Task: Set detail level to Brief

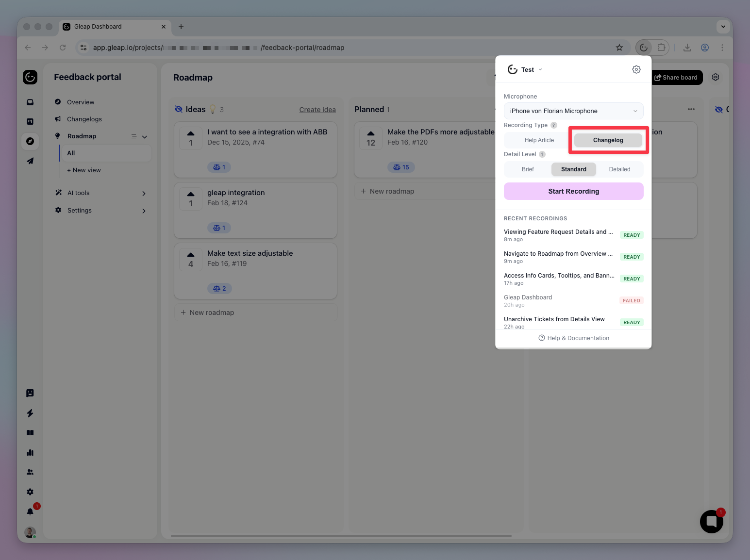Action: tap(528, 169)
